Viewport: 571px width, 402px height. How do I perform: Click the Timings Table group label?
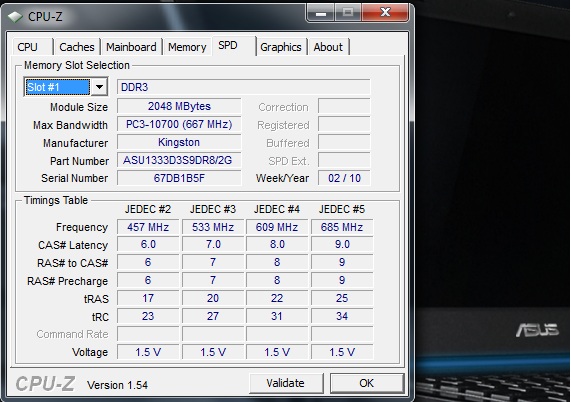tap(56, 200)
